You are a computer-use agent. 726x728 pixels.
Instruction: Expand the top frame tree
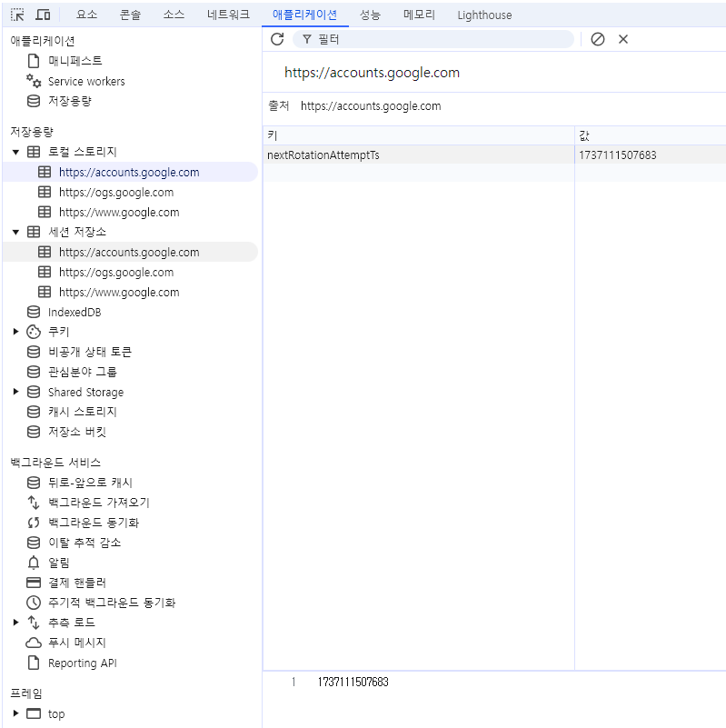[15, 713]
